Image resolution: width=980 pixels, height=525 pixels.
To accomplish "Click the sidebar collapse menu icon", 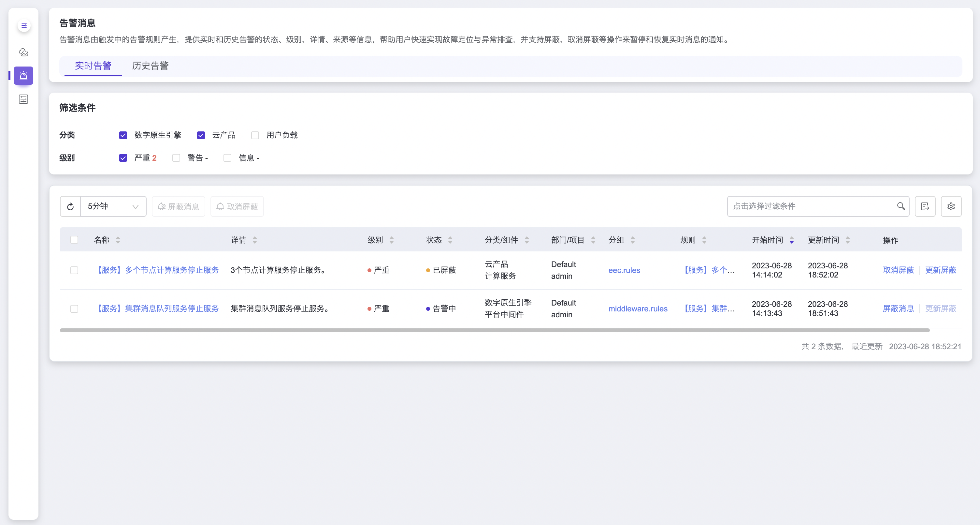I will tap(23, 25).
